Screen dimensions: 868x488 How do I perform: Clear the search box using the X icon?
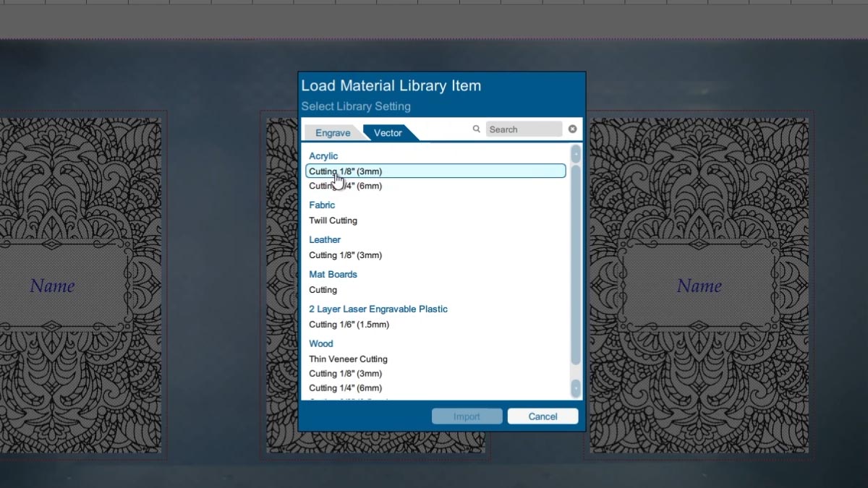(x=572, y=129)
